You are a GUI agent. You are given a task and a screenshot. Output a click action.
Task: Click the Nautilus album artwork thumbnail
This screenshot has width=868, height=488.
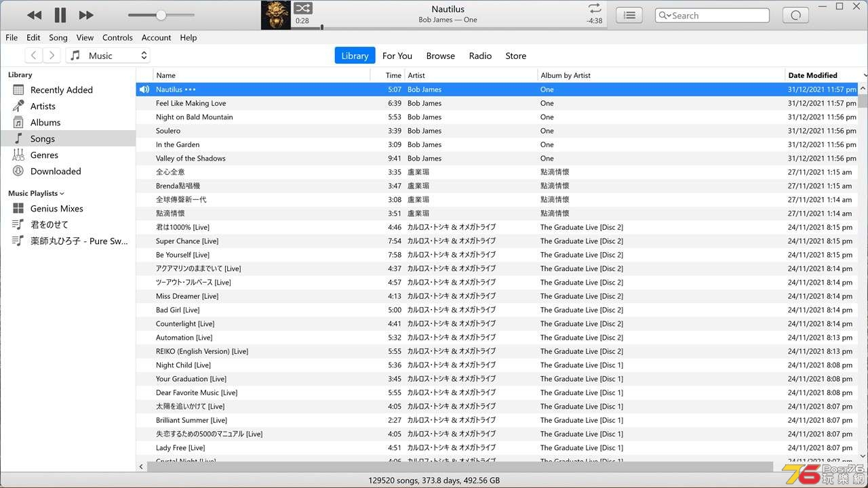[x=276, y=15]
